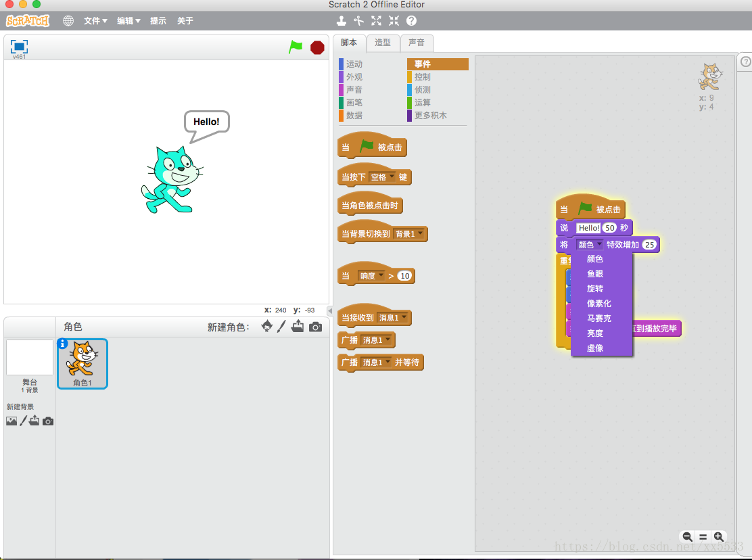
Task: Reset scripts area zoom to normal
Action: tap(703, 537)
